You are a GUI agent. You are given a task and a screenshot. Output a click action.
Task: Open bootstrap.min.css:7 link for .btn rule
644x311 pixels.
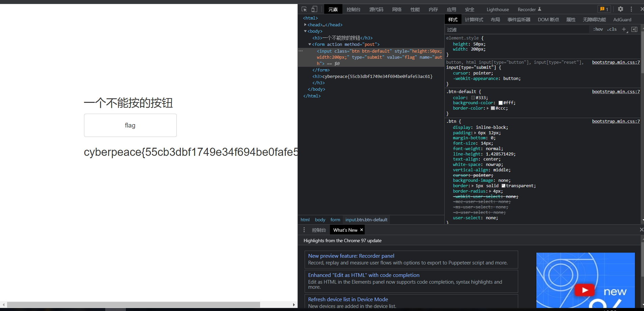pos(616,121)
